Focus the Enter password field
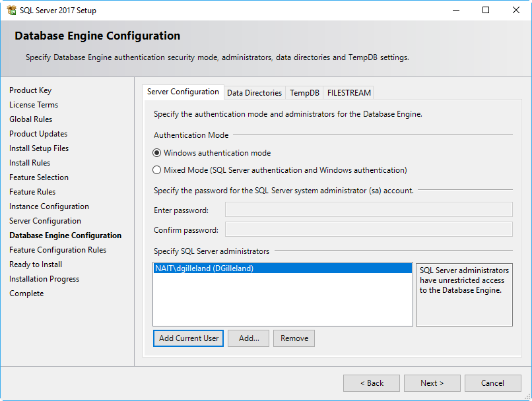532x401 pixels. pyautogui.click(x=369, y=210)
